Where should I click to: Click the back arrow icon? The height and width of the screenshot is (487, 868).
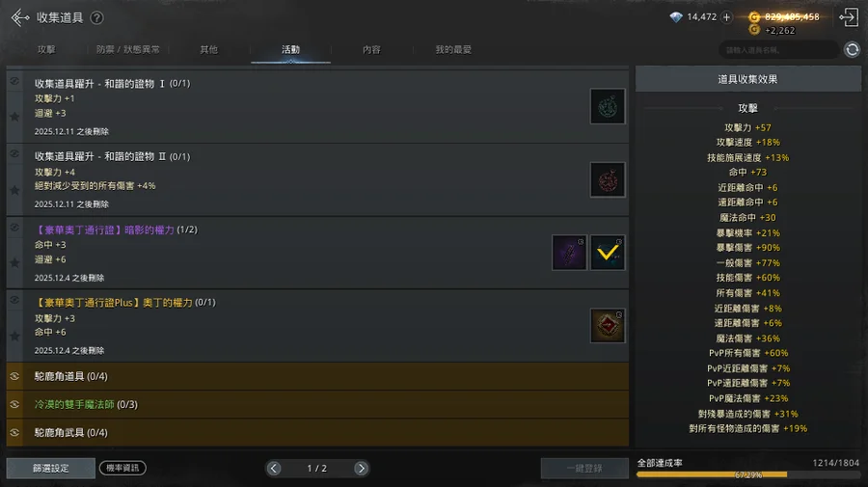click(x=20, y=17)
